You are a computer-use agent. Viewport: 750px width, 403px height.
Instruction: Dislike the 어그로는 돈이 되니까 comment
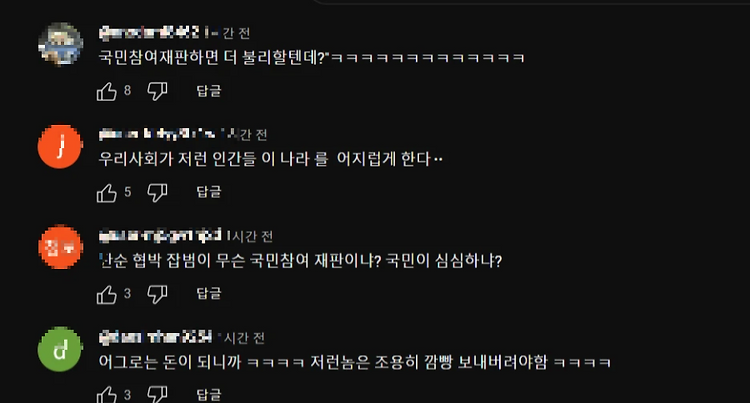click(157, 395)
